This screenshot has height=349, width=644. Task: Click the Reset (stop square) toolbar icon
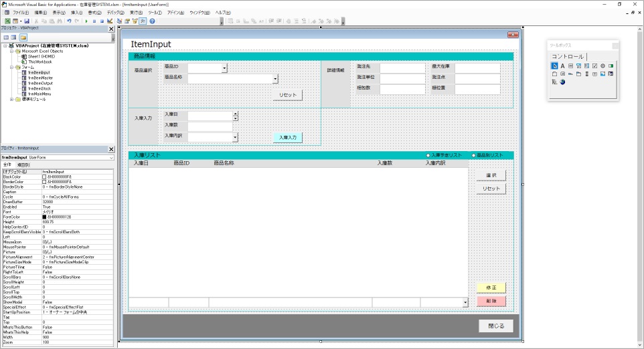coord(102,21)
